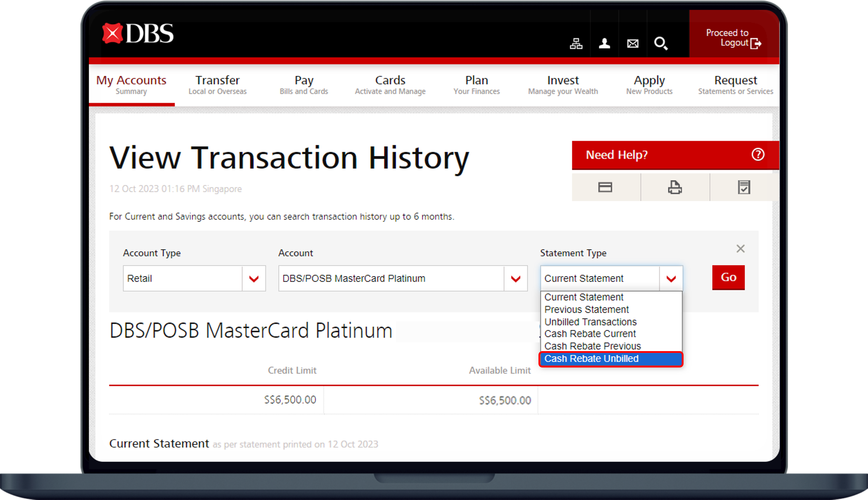Select Cash Rebate Unbilled option

click(611, 359)
